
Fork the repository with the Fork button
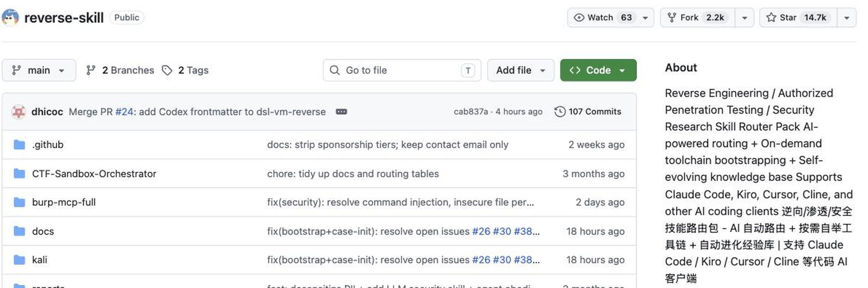[x=697, y=17]
